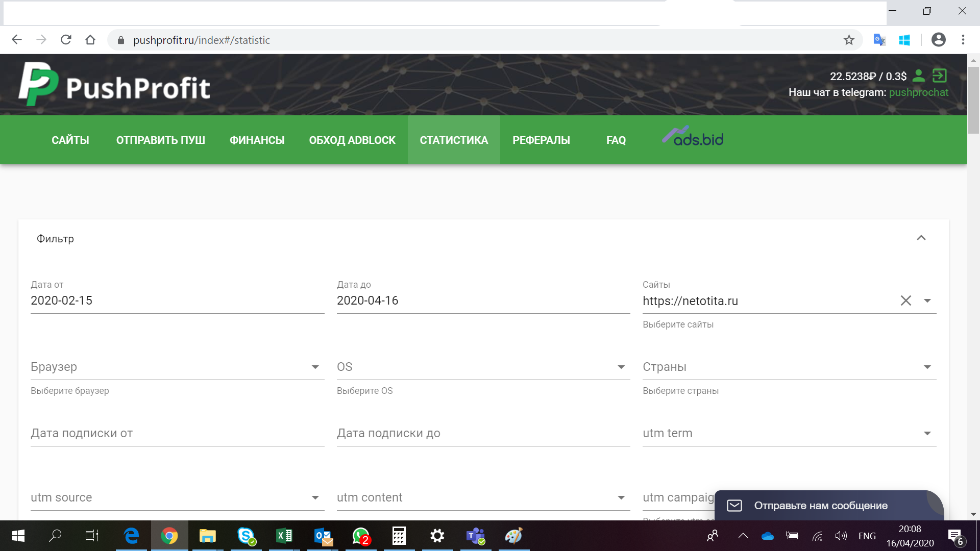The height and width of the screenshot is (551, 980).
Task: Open Google Translate extension icon
Action: click(879, 40)
